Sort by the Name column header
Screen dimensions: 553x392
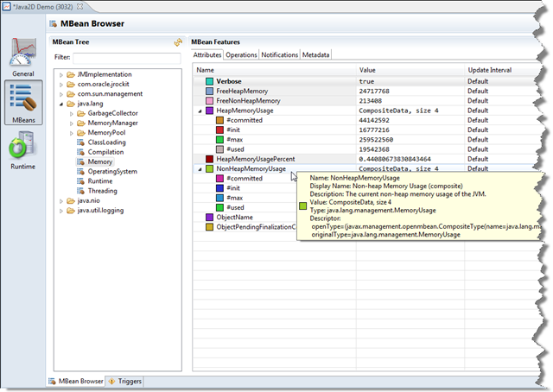coord(275,70)
